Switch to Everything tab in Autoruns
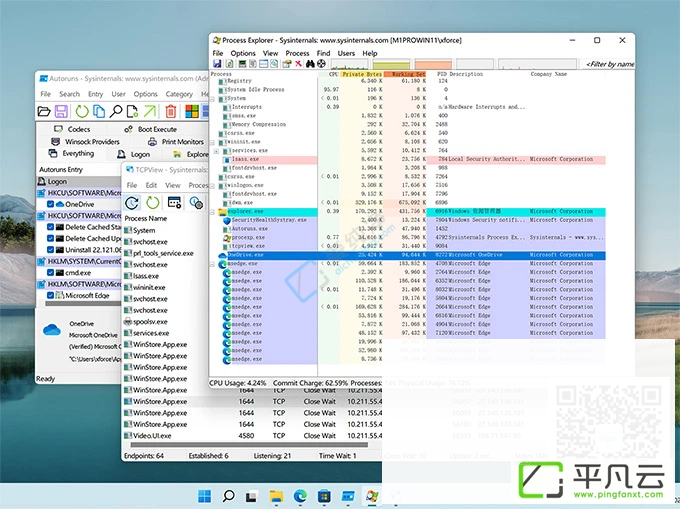680x509 pixels. pyautogui.click(x=71, y=153)
